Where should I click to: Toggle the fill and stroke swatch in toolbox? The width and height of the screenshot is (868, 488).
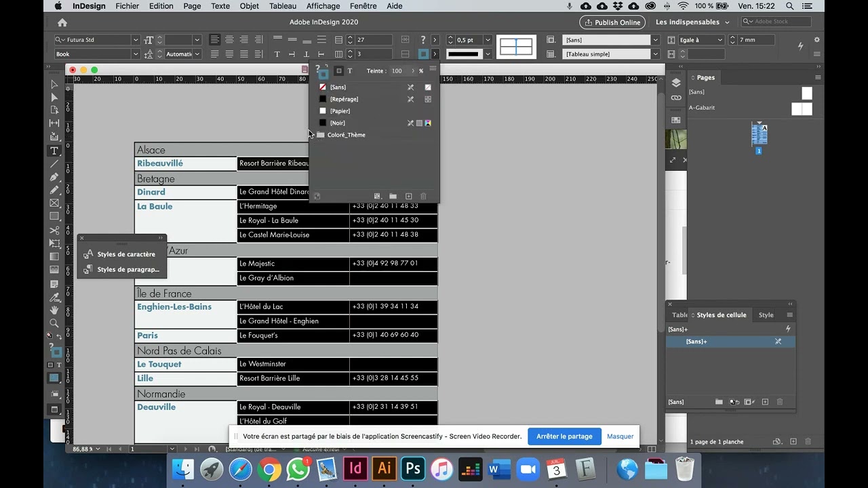pyautogui.click(x=55, y=351)
